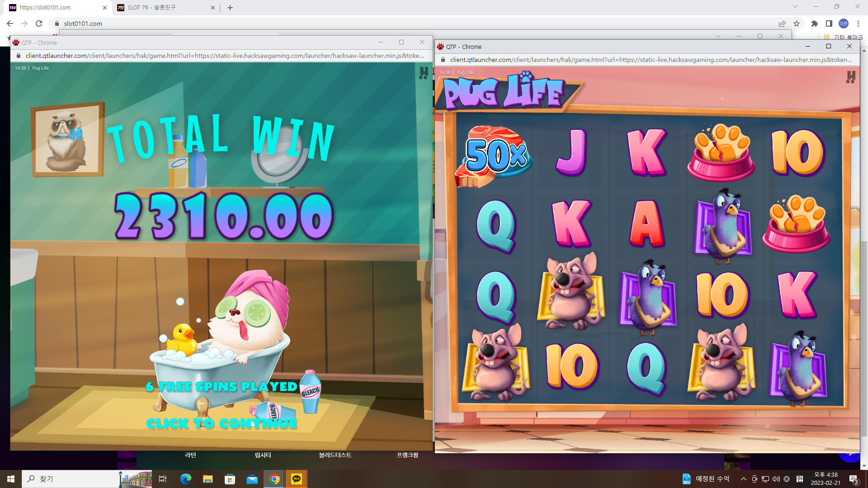Minimize the right QTP Chrome window
This screenshot has width=868, height=488.
[x=807, y=47]
